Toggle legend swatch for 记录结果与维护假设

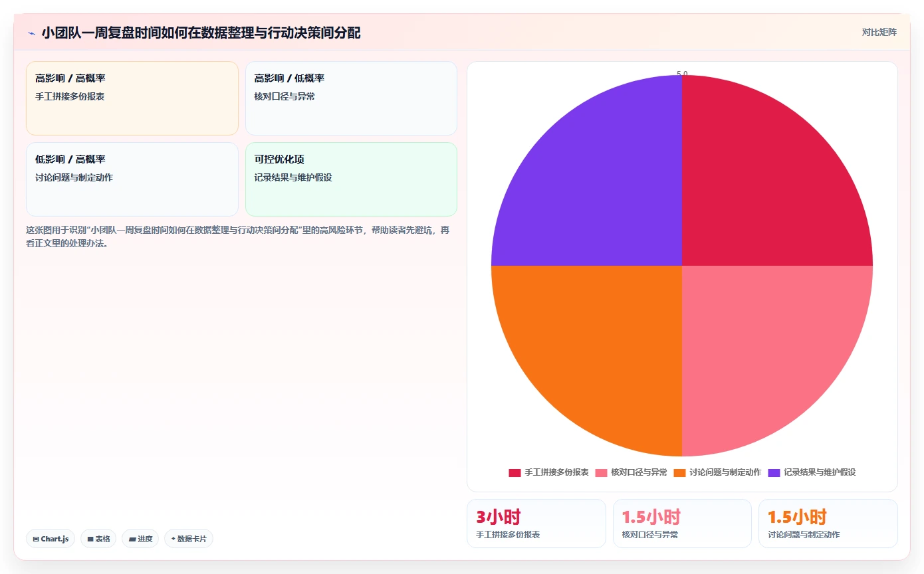pos(774,472)
